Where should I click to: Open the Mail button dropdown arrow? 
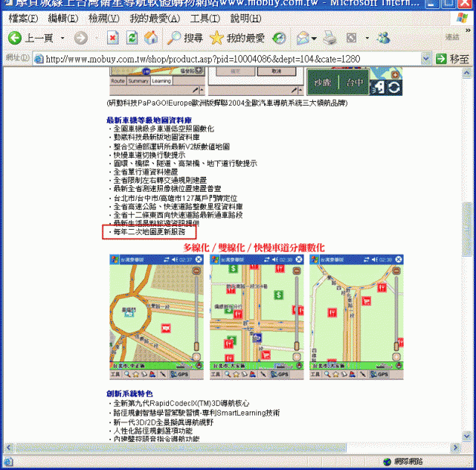coord(314,38)
